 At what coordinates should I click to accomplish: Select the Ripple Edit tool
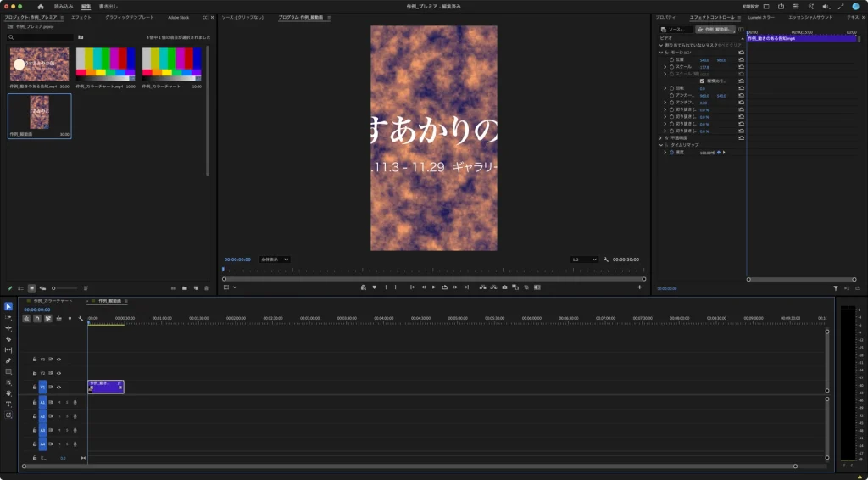(8, 328)
